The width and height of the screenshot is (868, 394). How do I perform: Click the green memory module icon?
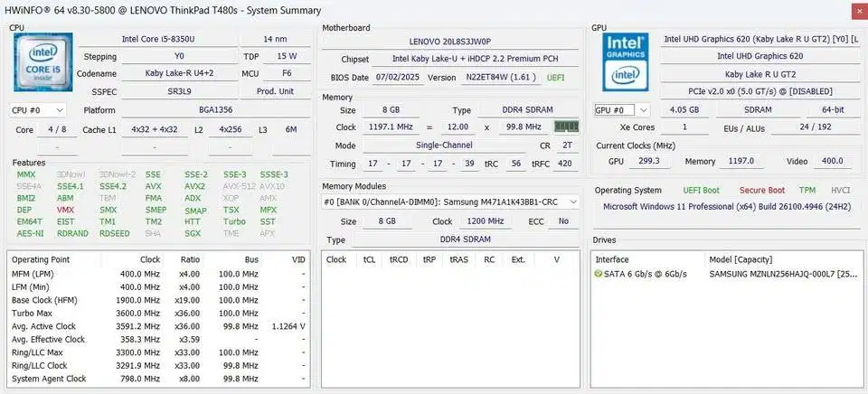point(566,127)
